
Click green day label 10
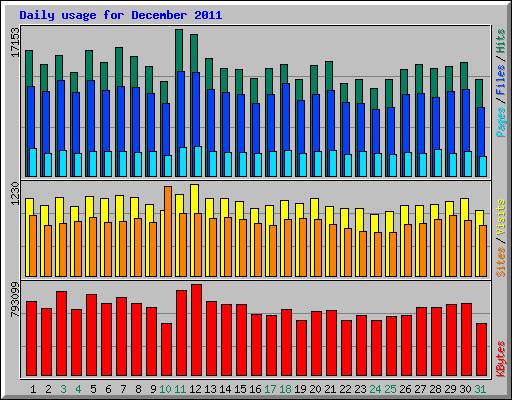point(165,389)
